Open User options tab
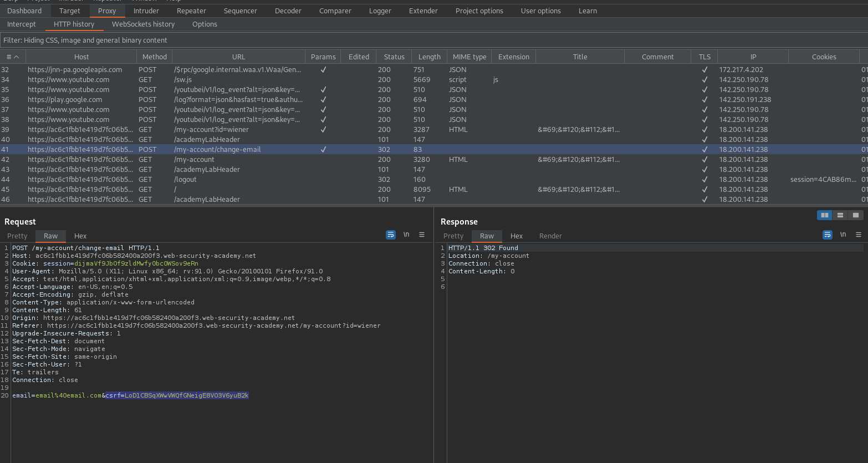The image size is (868, 463). click(541, 11)
